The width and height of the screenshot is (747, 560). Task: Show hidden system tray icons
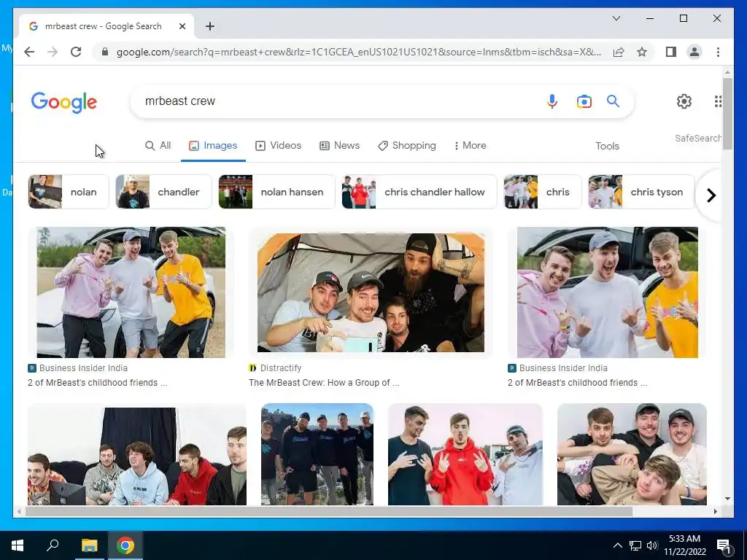617,545
